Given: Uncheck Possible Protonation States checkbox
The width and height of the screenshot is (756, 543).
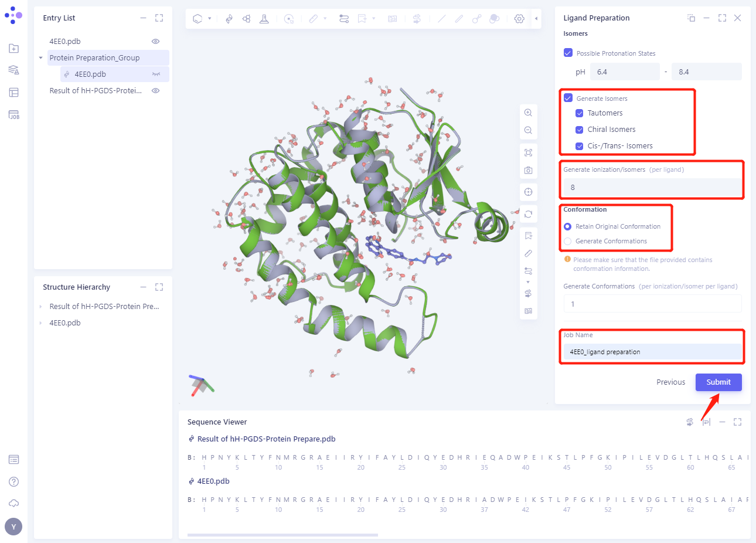Looking at the screenshot, I should point(568,53).
